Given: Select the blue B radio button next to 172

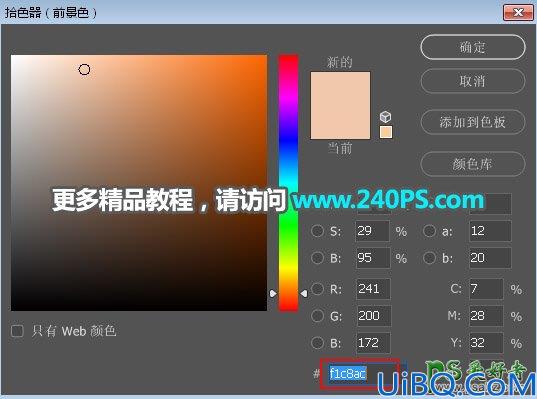Looking at the screenshot, I should pos(317,342).
